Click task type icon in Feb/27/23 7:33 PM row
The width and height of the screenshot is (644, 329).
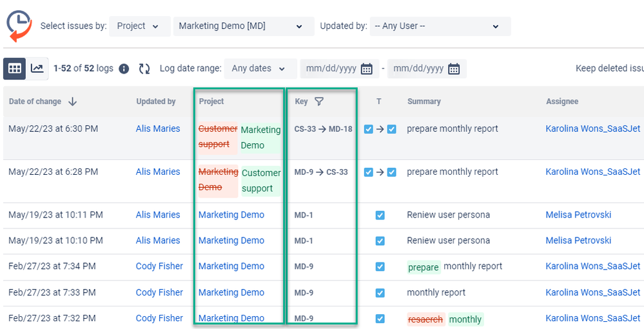(380, 293)
